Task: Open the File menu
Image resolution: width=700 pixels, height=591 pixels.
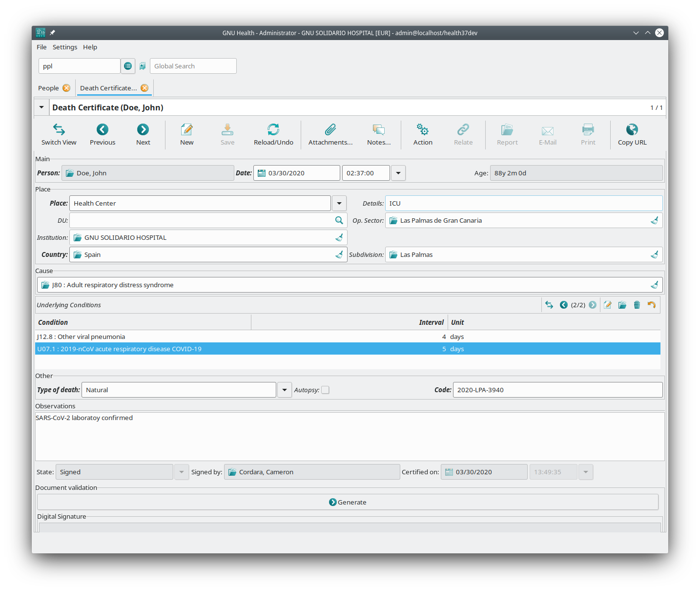Action: coord(41,47)
